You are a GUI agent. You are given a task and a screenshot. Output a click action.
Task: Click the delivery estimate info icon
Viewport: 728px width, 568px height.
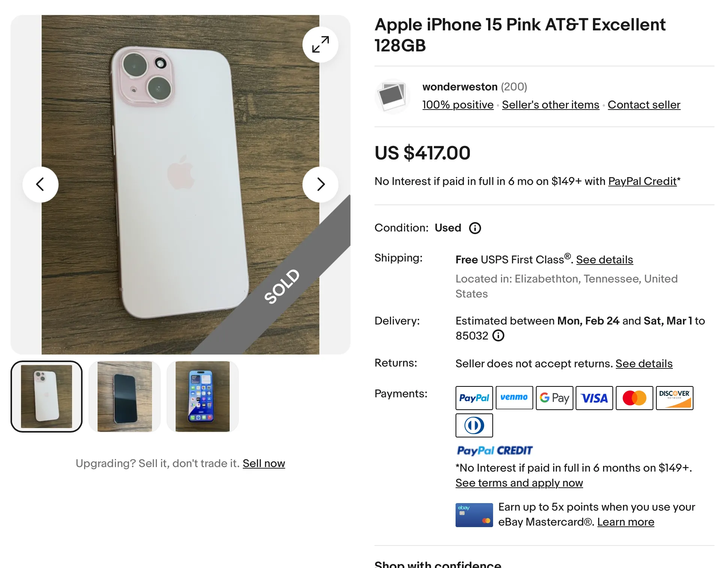coord(498,335)
